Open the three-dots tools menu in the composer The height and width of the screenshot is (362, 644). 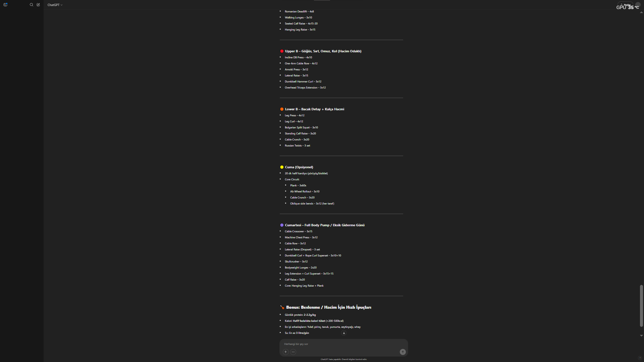pos(293,352)
